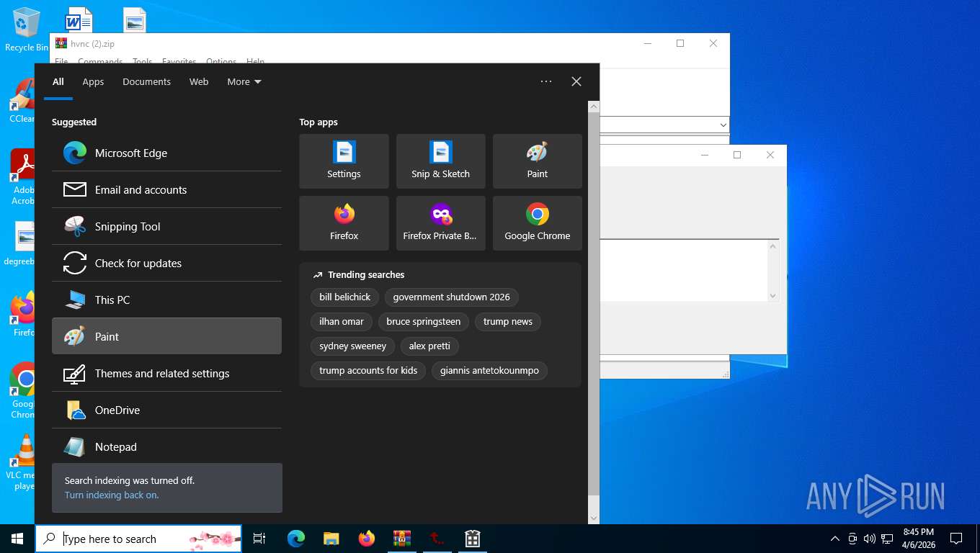
Task: Open the VLC media player desktop icon
Action: tap(24, 462)
